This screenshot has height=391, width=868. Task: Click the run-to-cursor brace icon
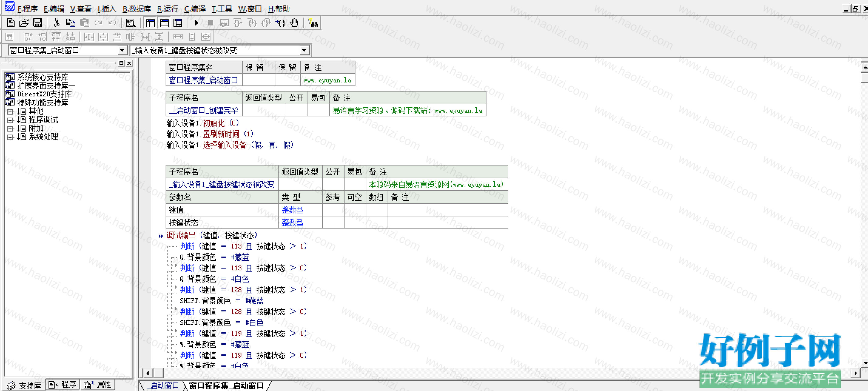(x=280, y=23)
